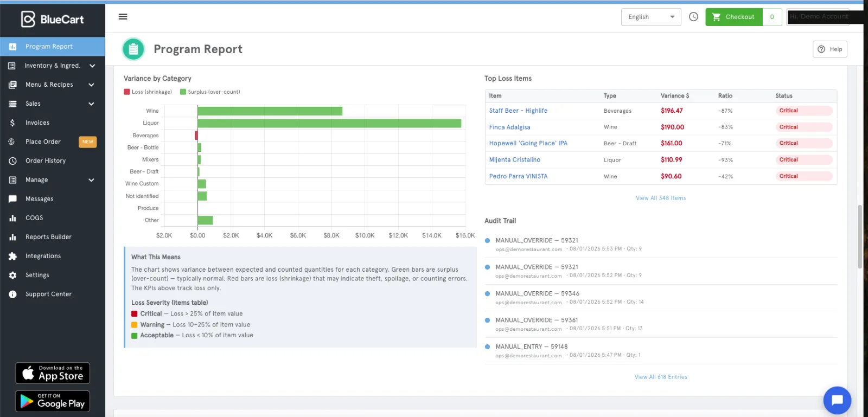The height and width of the screenshot is (417, 868).
Task: Open the clock history icon
Action: tap(693, 17)
